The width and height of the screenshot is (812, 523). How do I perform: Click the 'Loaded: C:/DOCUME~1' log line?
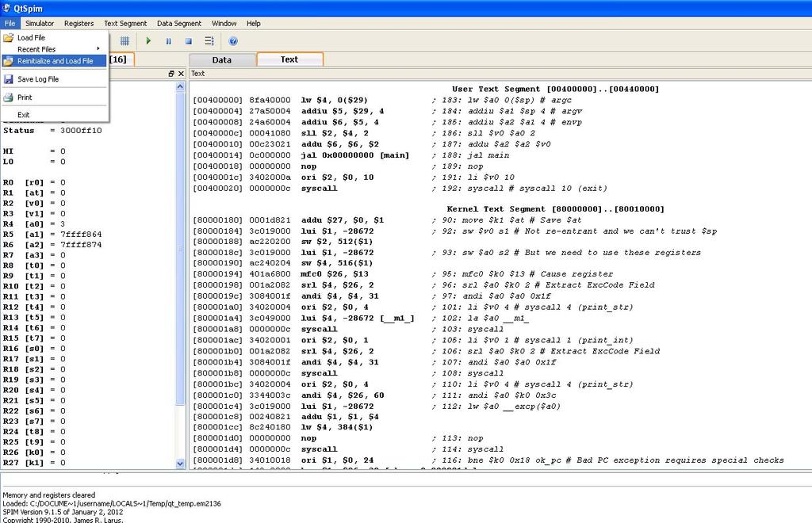pyautogui.click(x=111, y=503)
